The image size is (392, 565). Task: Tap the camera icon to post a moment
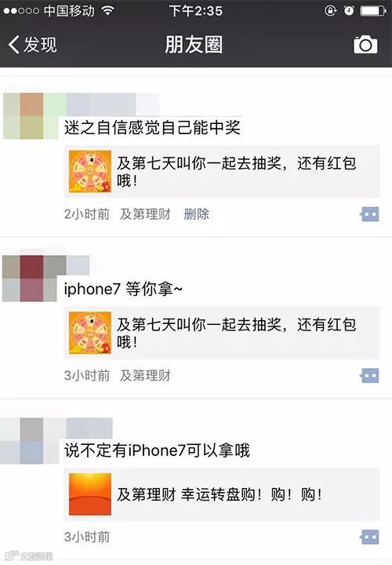(x=365, y=45)
